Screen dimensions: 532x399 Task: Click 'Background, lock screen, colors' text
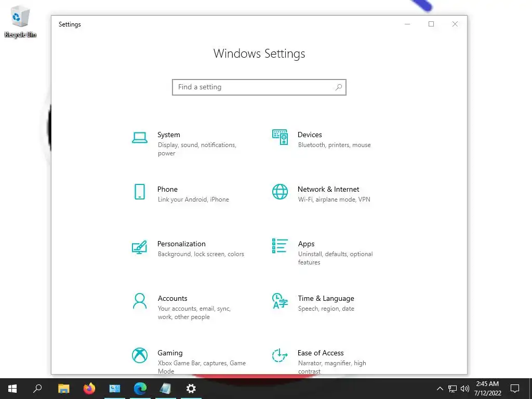click(201, 254)
